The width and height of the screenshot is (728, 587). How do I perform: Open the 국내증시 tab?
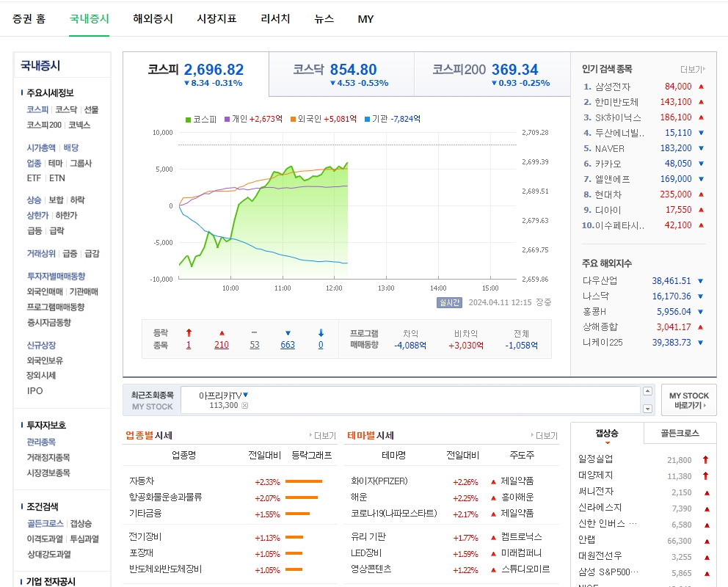(89, 19)
